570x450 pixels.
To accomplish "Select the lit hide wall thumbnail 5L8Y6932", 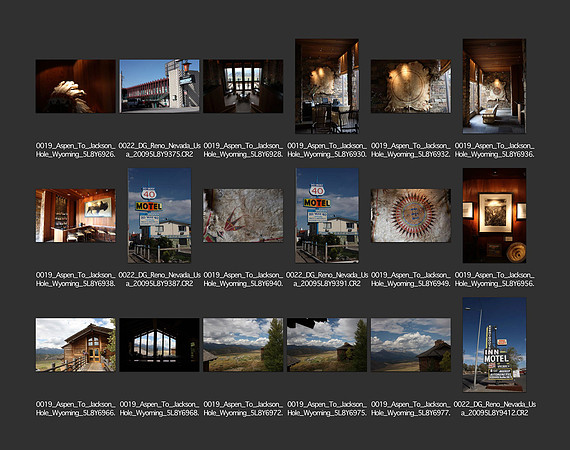I will click(411, 86).
